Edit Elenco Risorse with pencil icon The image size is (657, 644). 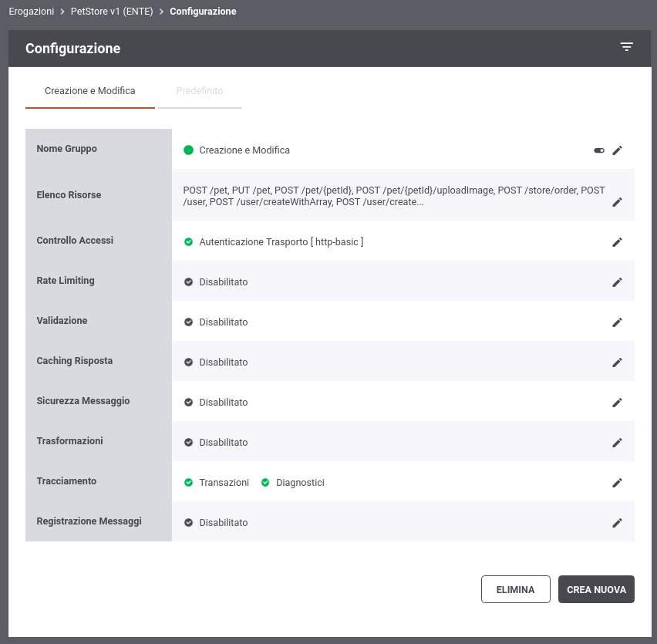[x=617, y=202]
